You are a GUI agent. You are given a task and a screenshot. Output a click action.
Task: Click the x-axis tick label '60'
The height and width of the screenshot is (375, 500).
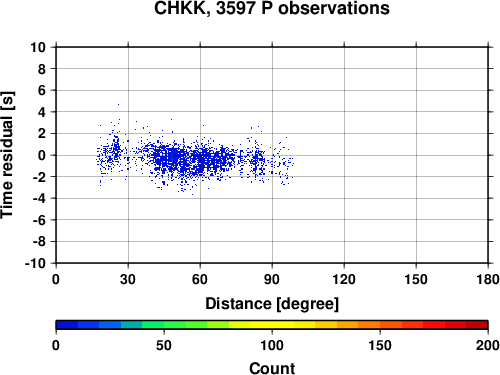coord(200,279)
